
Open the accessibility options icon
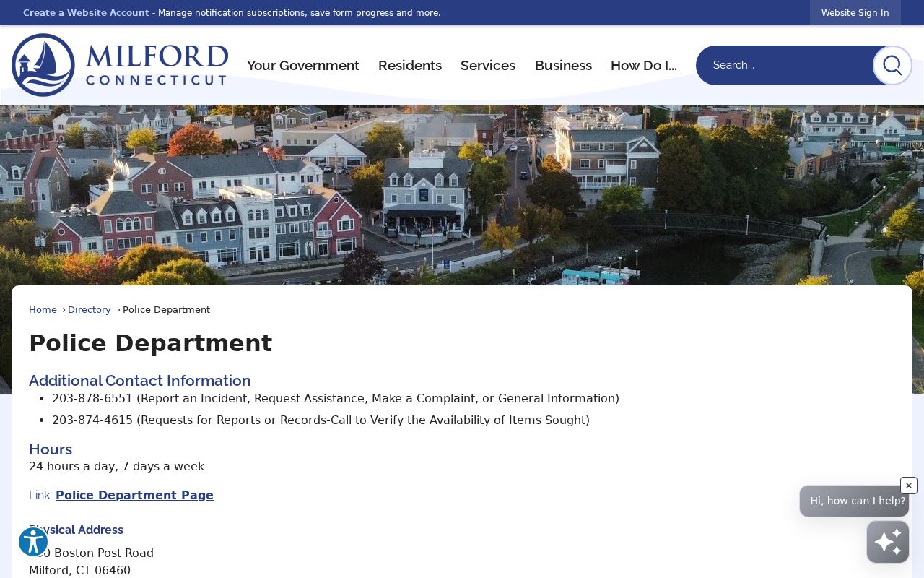click(x=33, y=542)
